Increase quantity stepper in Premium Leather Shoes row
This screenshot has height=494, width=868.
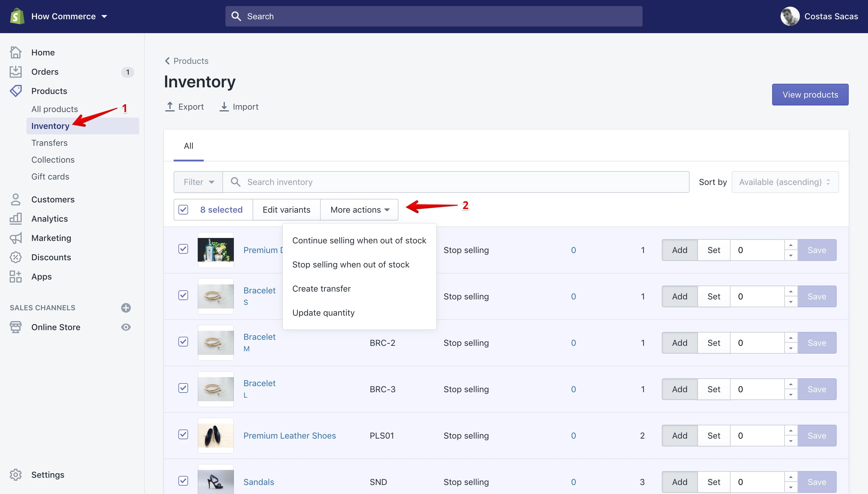pos(791,431)
